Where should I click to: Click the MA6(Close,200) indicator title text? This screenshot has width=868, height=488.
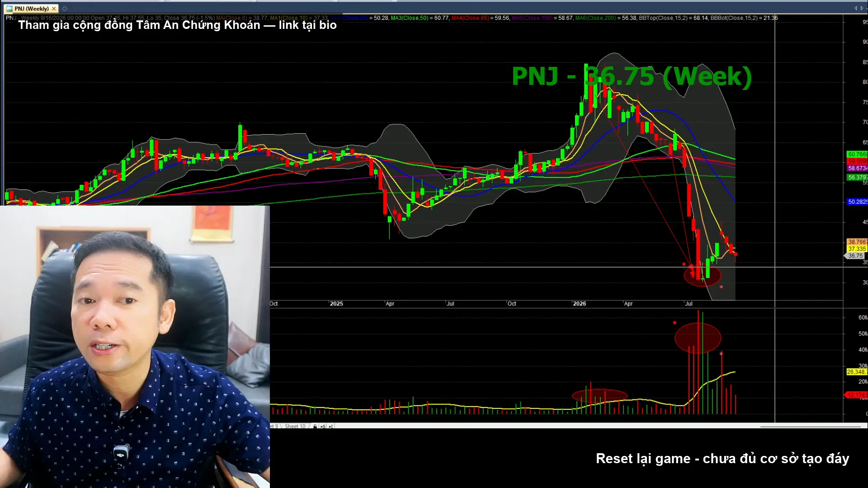click(595, 18)
